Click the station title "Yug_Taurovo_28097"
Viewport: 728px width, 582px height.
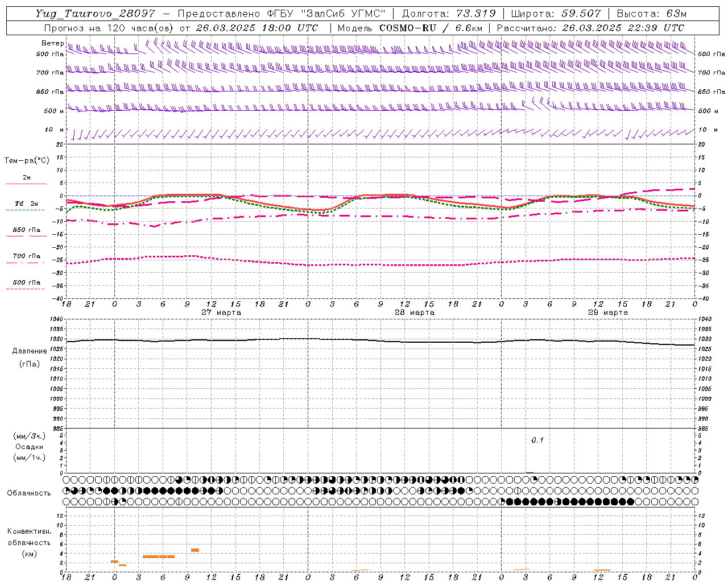click(94, 14)
